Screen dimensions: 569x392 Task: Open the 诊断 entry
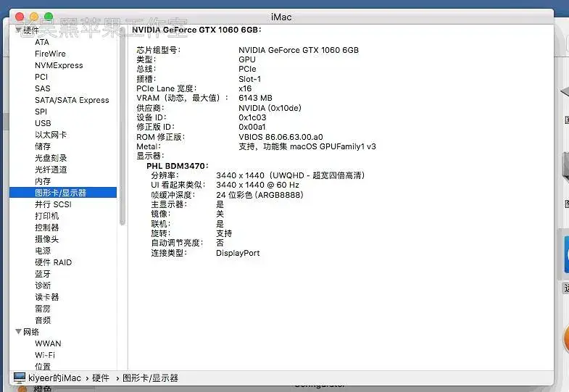click(43, 285)
